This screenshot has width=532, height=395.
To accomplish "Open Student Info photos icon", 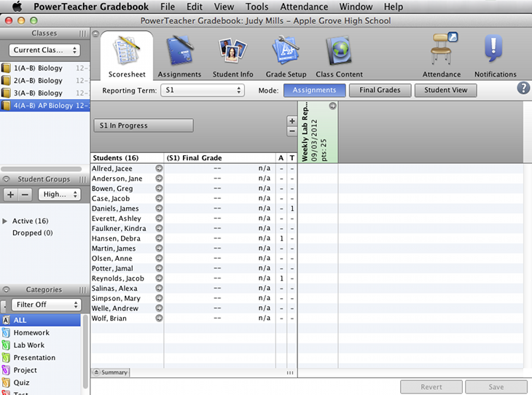I will (x=232, y=51).
